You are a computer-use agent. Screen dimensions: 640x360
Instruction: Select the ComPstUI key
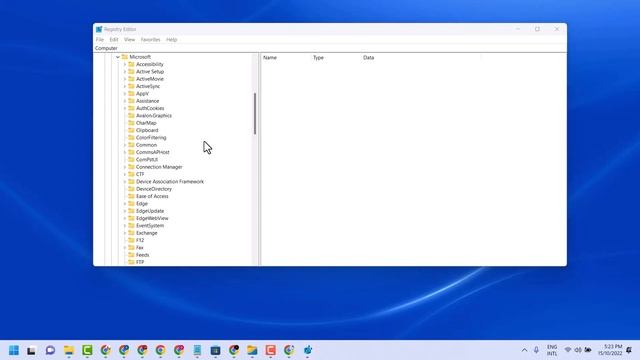pos(147,160)
